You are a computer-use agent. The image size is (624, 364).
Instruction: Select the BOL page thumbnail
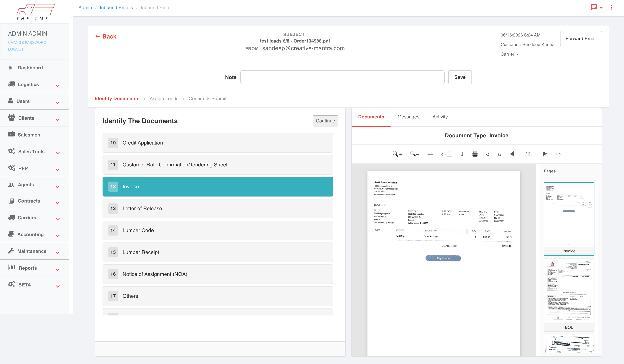tap(569, 295)
